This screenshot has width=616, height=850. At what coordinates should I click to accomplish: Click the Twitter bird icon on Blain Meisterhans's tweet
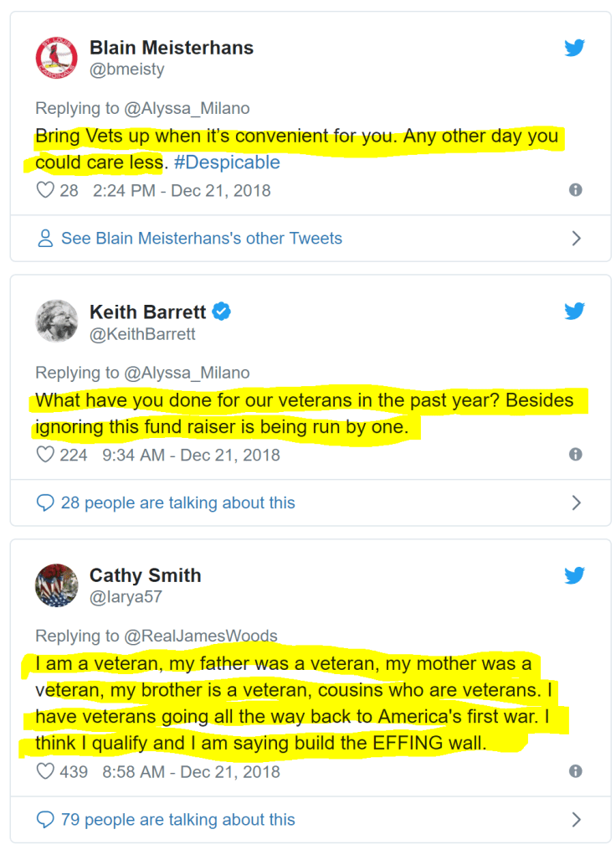point(574,48)
